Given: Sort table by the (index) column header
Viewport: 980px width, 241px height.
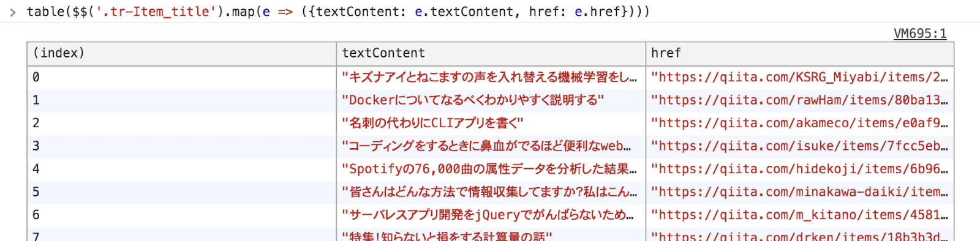Looking at the screenshot, I should click(x=182, y=54).
